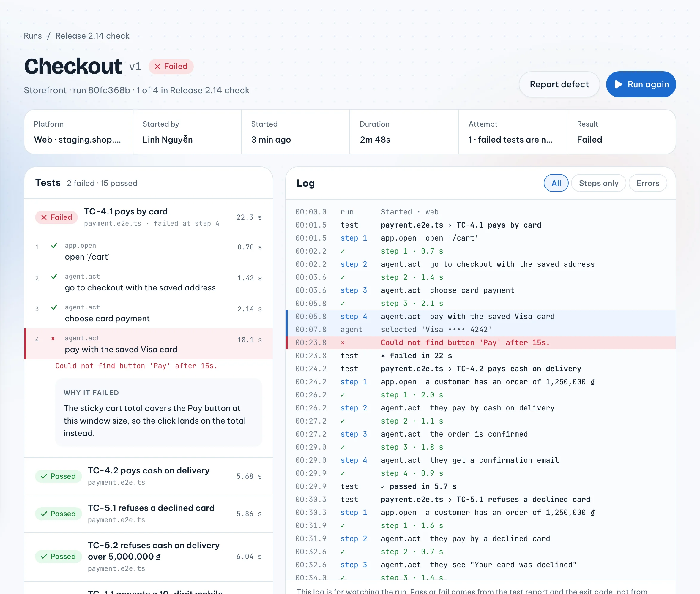Click log line "selected 'Visa •••• 4242'"
Viewport: 700px width, 594px height.
pos(480,330)
